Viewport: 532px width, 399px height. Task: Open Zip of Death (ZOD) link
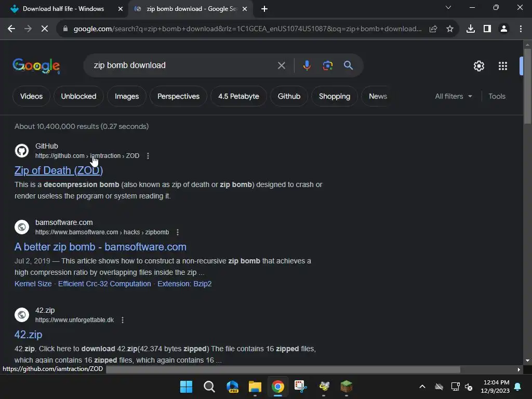point(59,170)
